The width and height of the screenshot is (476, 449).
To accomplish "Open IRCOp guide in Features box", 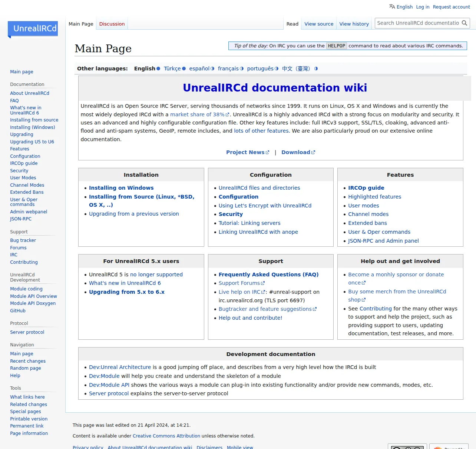I will (x=366, y=188).
